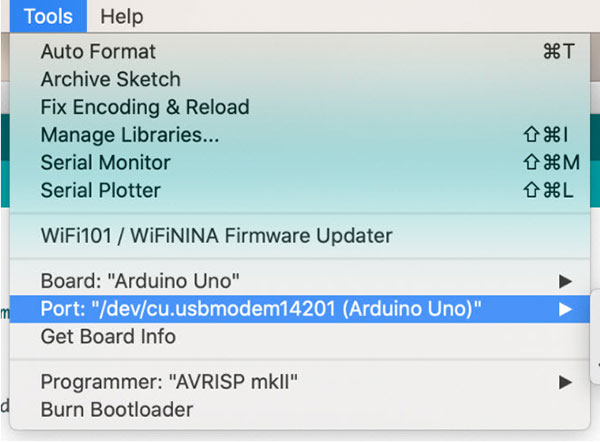Select Auto Format from the menu
Viewport: 600px width, 442px height.
(x=98, y=52)
